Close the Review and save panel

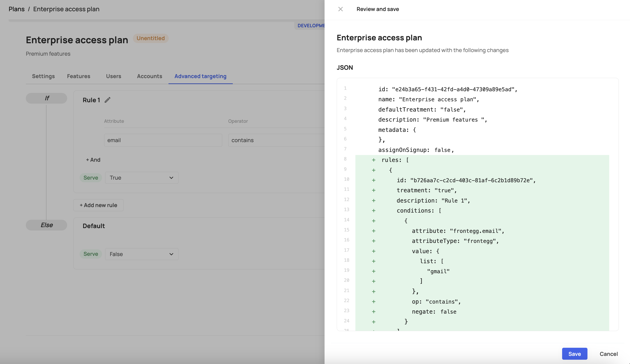pyautogui.click(x=340, y=9)
